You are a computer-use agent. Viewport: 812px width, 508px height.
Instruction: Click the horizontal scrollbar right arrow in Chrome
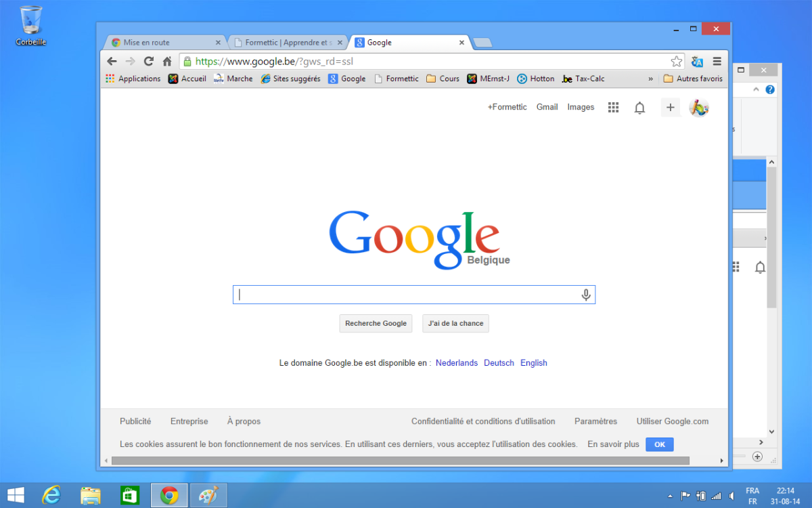723,461
